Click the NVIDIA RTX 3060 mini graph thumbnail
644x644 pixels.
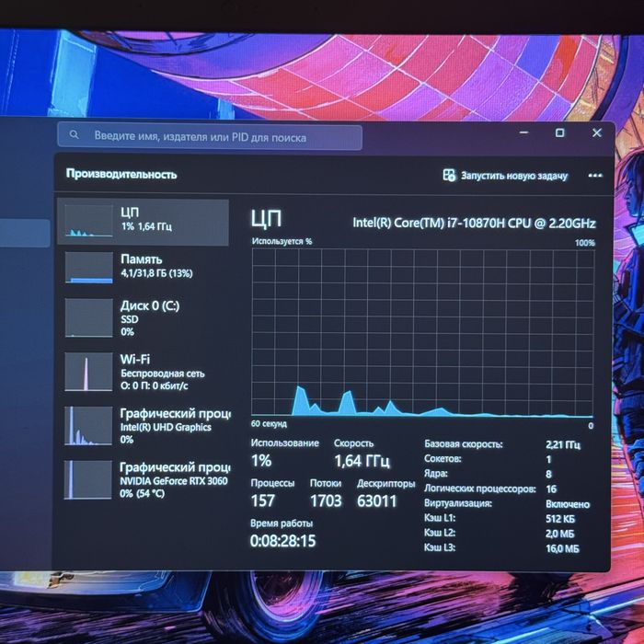[88, 479]
